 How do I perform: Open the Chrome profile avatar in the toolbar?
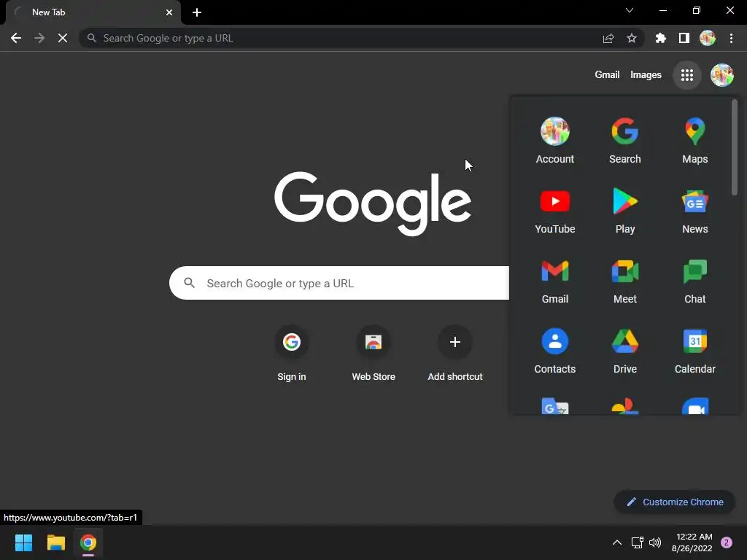pos(708,38)
